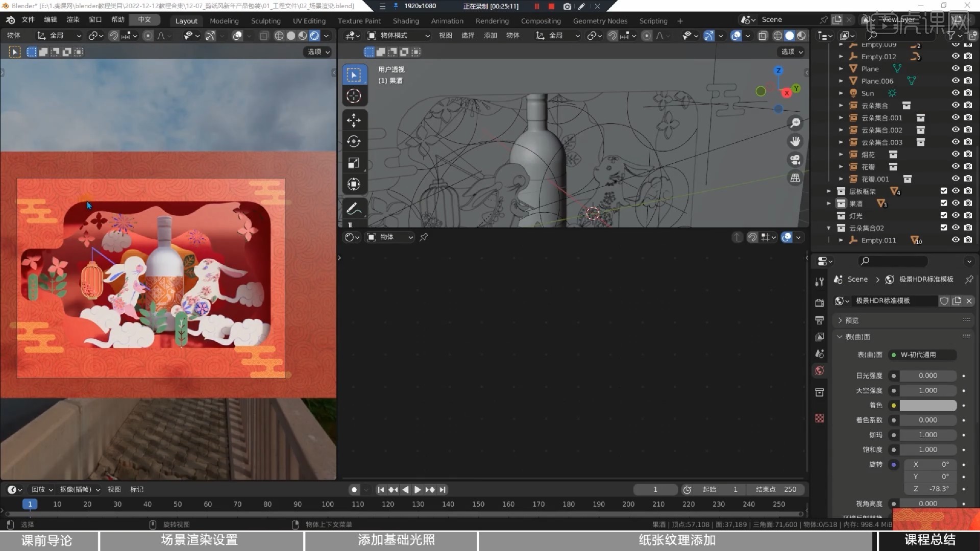980x551 pixels.
Task: Click the current frame number field
Action: click(655, 489)
